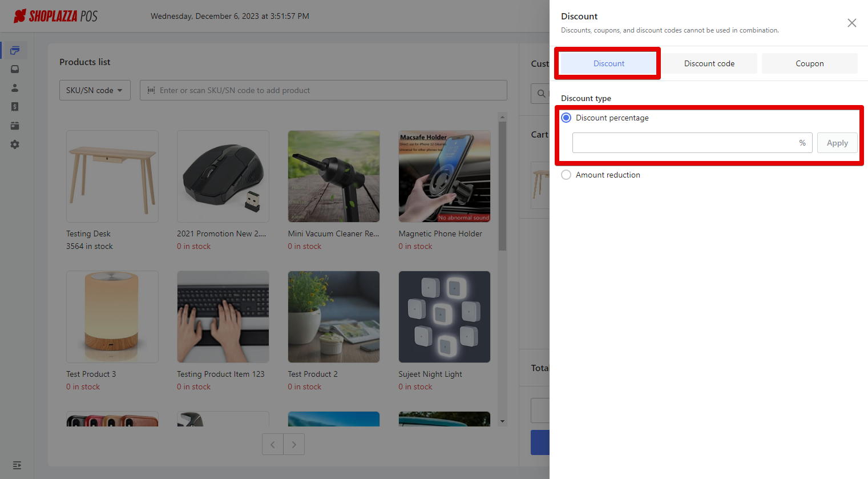The image size is (868, 479).
Task: Open the POS checkout sidebar icon
Action: click(15, 50)
